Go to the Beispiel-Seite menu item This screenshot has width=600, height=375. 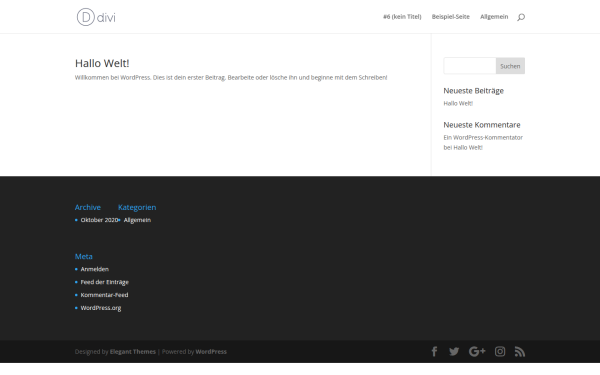pos(451,17)
